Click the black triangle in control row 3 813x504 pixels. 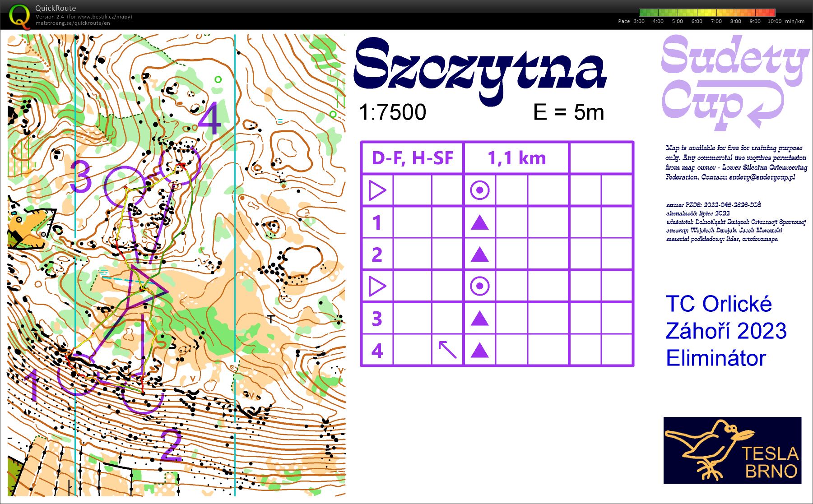pos(479,319)
